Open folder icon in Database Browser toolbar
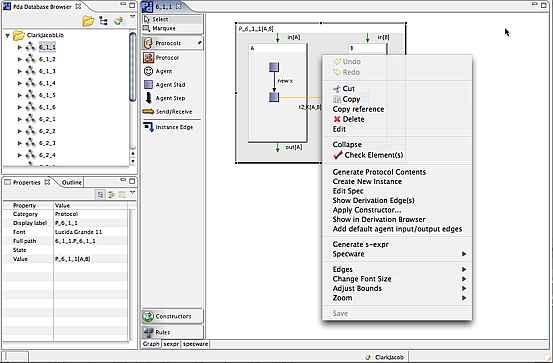 point(88,21)
